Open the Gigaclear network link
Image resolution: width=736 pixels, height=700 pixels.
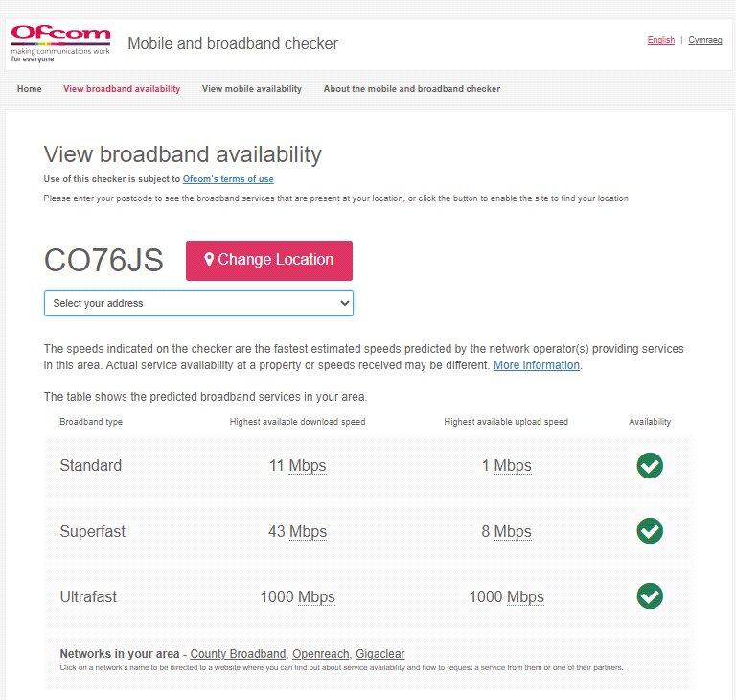coord(380,654)
